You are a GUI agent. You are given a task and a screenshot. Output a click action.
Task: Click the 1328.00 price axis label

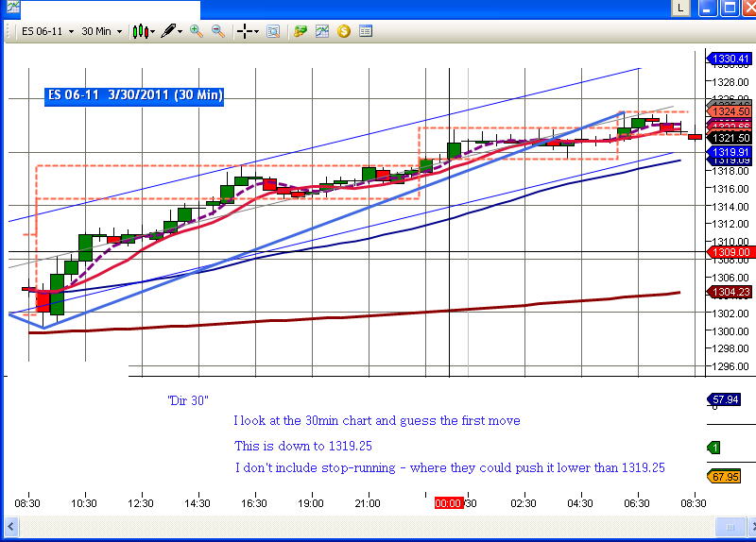(731, 82)
